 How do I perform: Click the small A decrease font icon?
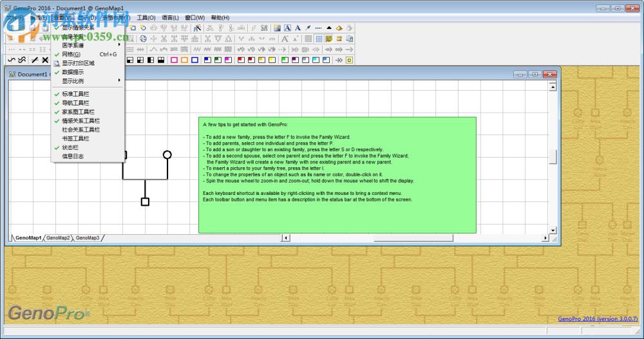tap(296, 39)
